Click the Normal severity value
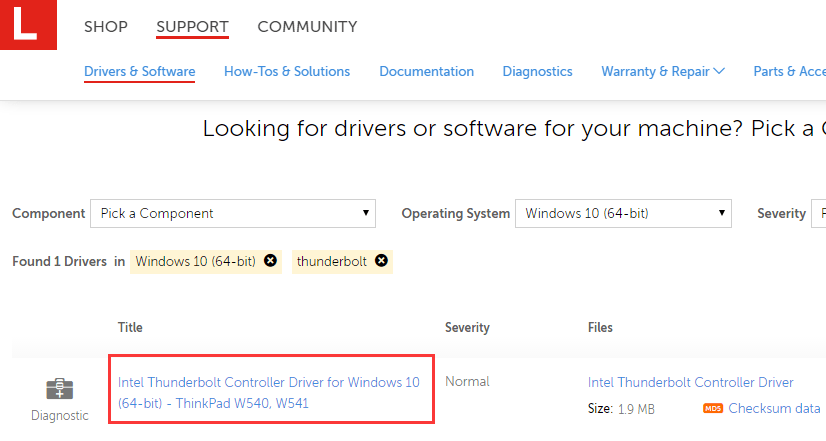 point(467,381)
